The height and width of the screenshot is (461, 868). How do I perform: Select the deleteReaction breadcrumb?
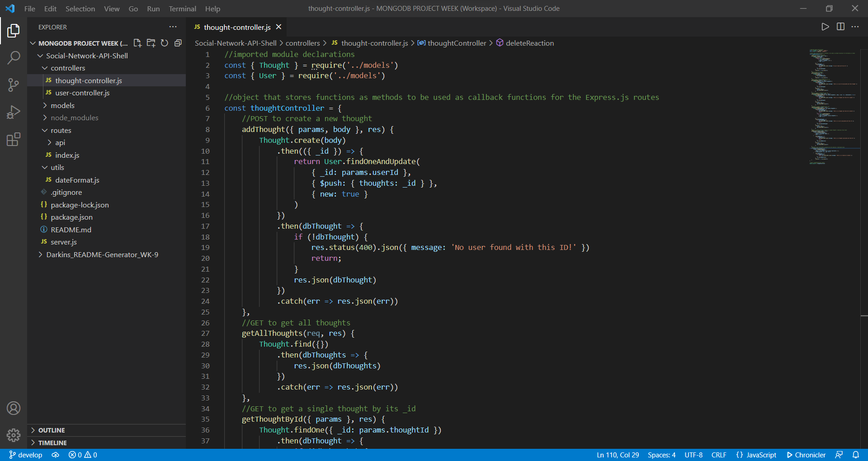[x=530, y=43]
